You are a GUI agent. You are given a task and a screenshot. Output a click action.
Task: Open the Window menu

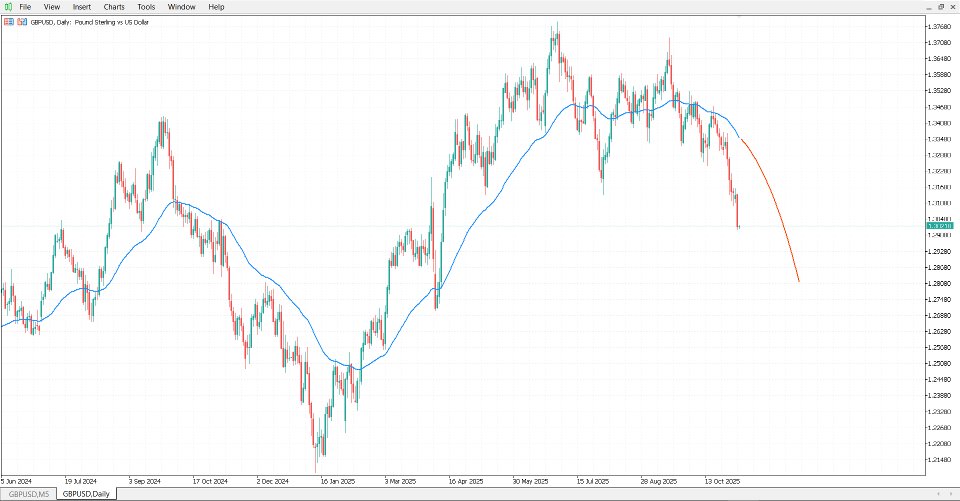click(182, 6)
